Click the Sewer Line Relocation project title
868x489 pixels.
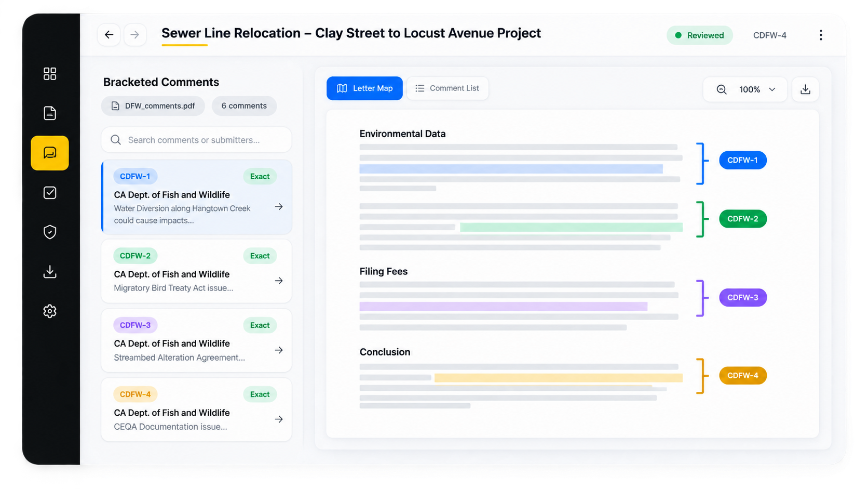(351, 33)
